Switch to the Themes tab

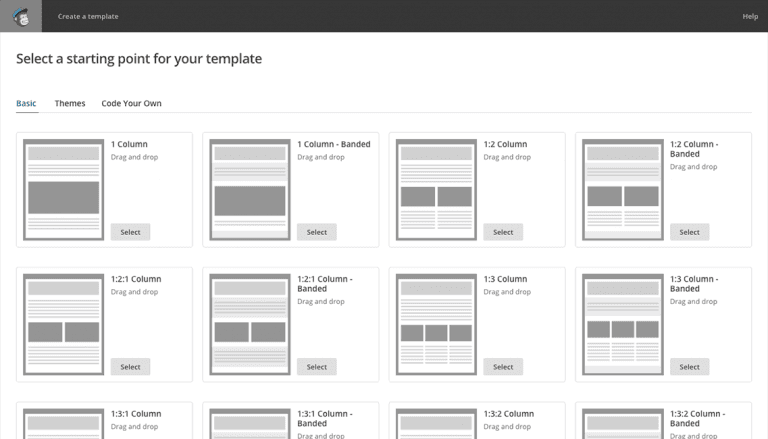70,103
